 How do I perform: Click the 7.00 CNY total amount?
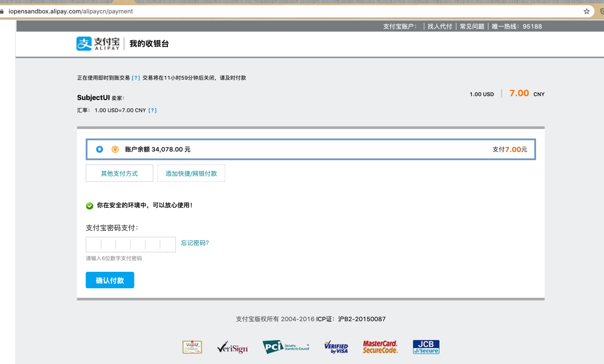(527, 93)
